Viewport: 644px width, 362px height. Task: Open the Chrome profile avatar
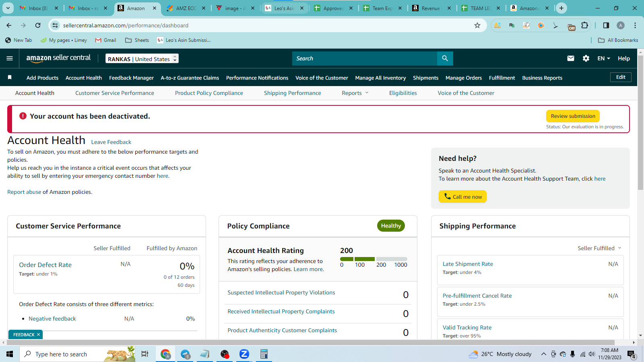pyautogui.click(x=621, y=25)
